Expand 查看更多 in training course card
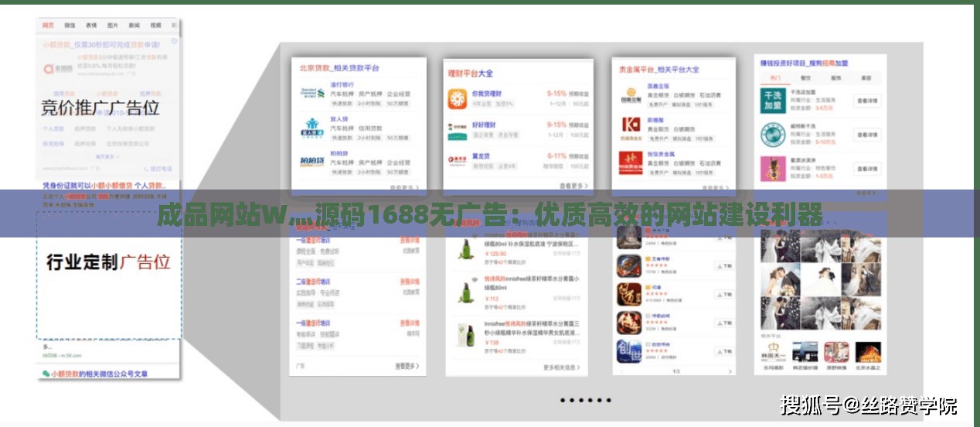This screenshot has height=427, width=980. click(407, 366)
